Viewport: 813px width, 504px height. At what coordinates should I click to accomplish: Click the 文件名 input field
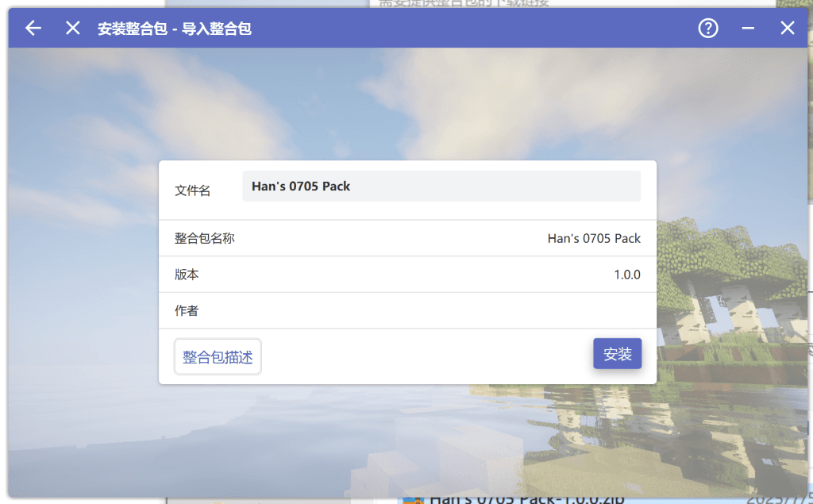441,187
